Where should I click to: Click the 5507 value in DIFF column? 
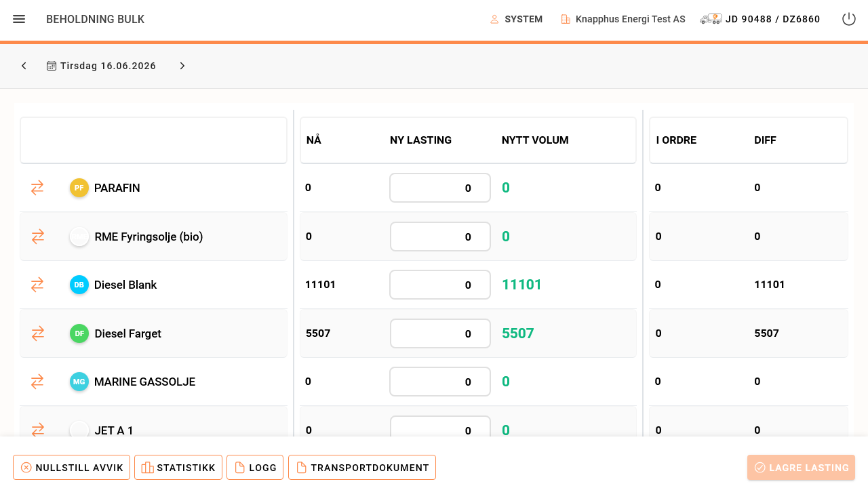click(x=767, y=333)
